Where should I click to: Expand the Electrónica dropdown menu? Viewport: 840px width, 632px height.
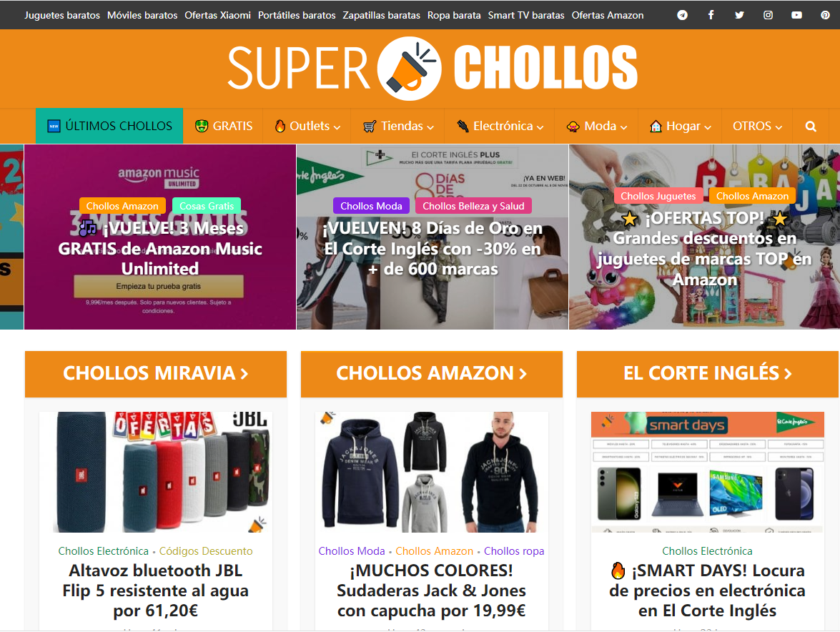click(500, 126)
